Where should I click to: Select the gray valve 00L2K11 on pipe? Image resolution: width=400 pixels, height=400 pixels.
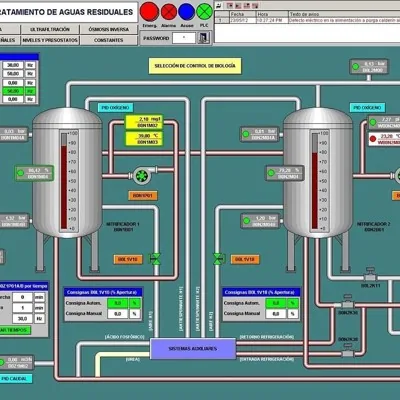pyautogui.click(x=370, y=274)
